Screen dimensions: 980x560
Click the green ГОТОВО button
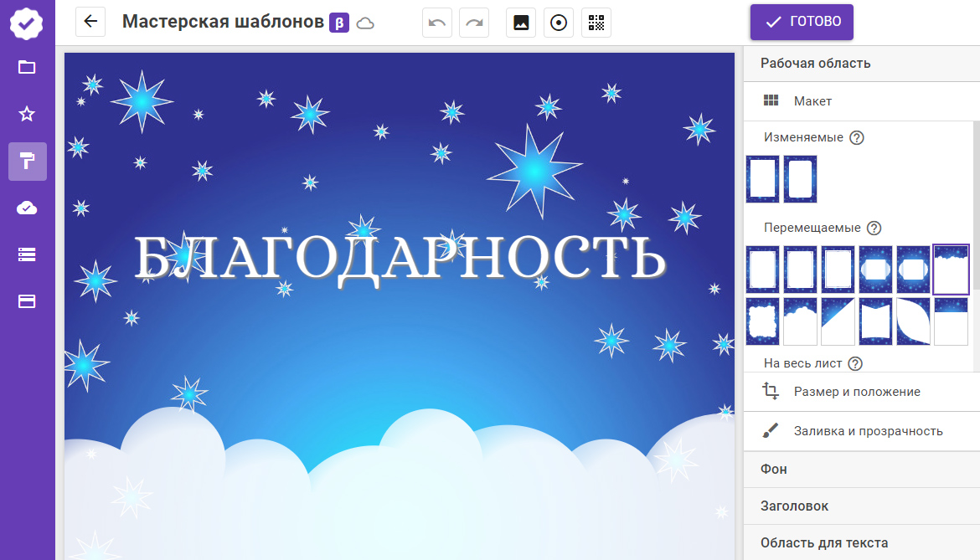(x=801, y=22)
